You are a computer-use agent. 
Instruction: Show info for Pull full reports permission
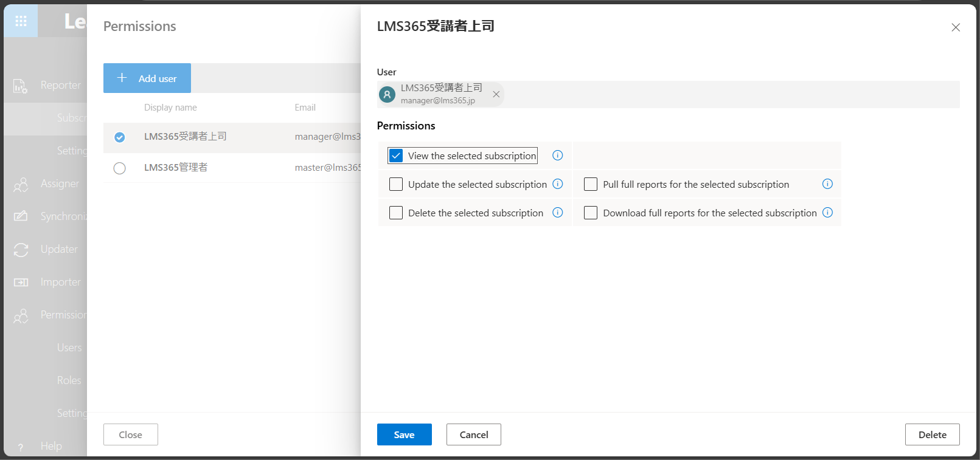(827, 184)
